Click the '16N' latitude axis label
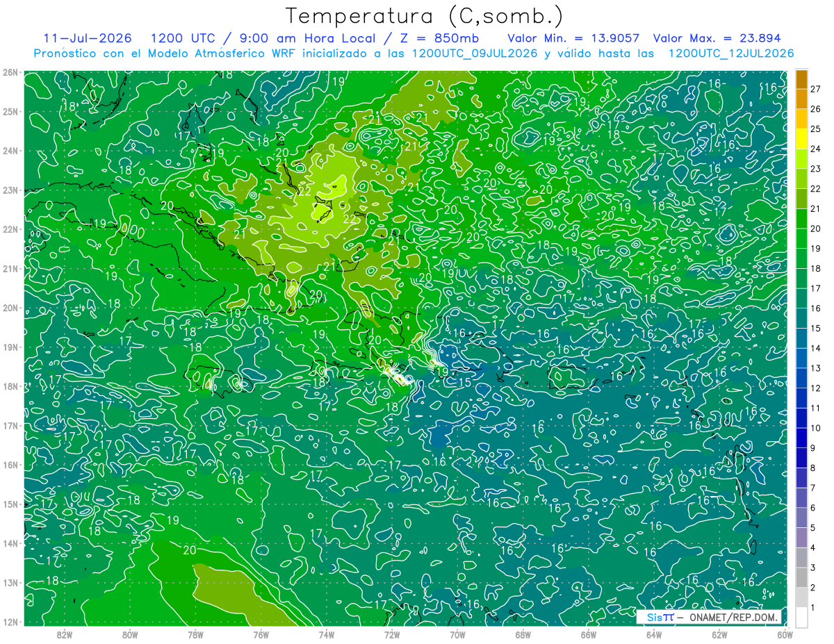 click(10, 465)
